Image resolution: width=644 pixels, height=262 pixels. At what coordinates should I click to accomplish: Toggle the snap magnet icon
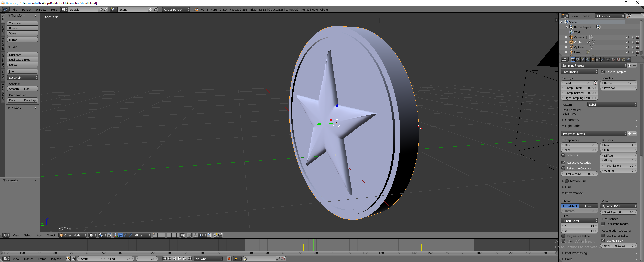[x=195, y=235]
